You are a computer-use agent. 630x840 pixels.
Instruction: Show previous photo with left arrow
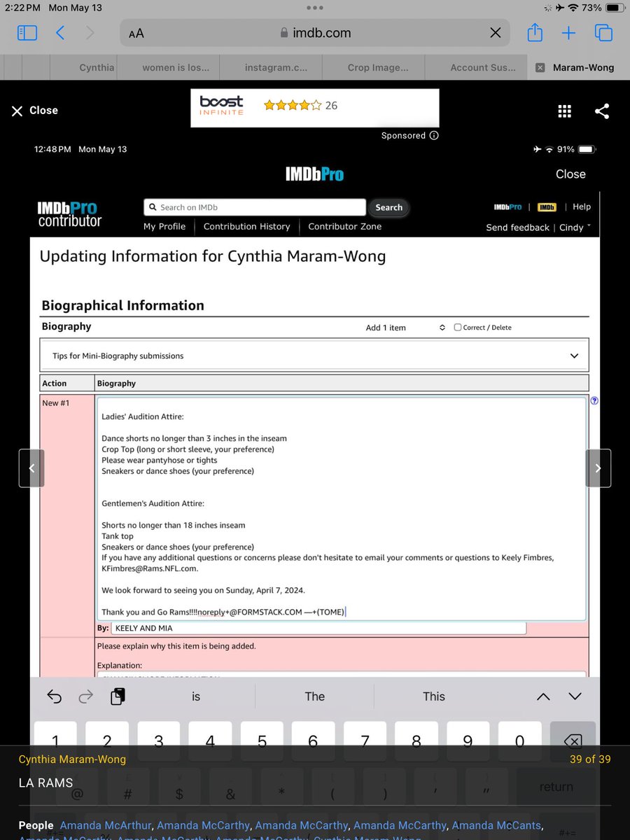tap(31, 468)
